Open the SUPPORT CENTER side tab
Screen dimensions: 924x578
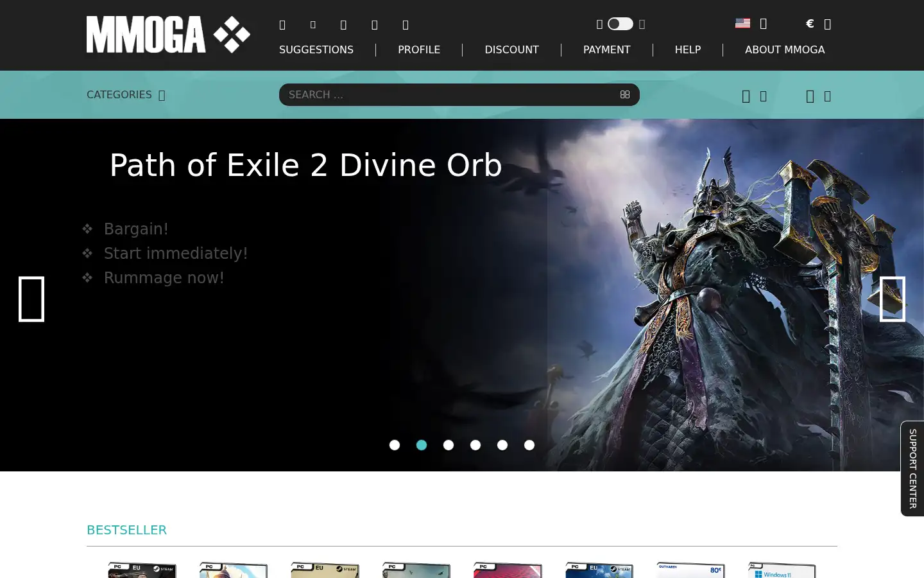coord(912,469)
